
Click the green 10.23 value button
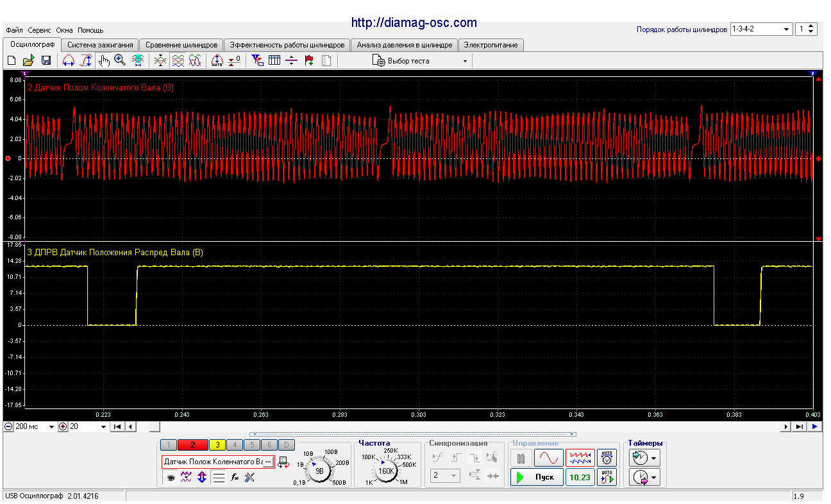click(x=580, y=477)
